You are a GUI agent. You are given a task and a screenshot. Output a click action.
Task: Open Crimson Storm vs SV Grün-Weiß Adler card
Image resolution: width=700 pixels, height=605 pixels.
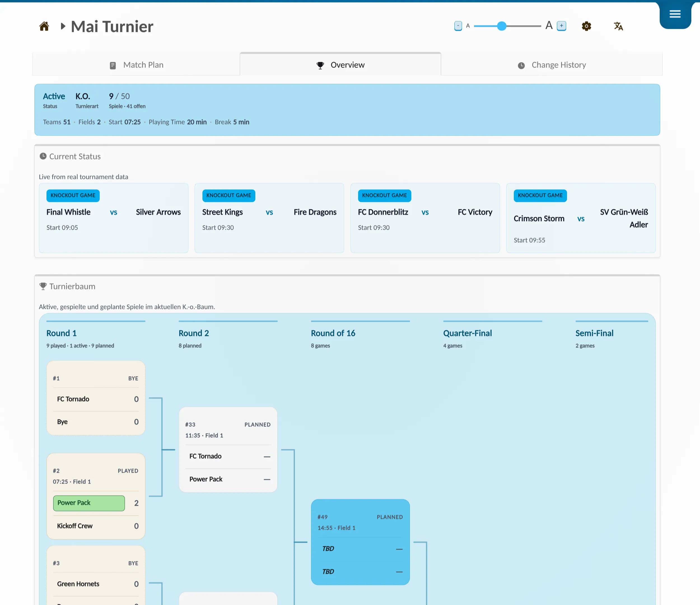(x=581, y=218)
